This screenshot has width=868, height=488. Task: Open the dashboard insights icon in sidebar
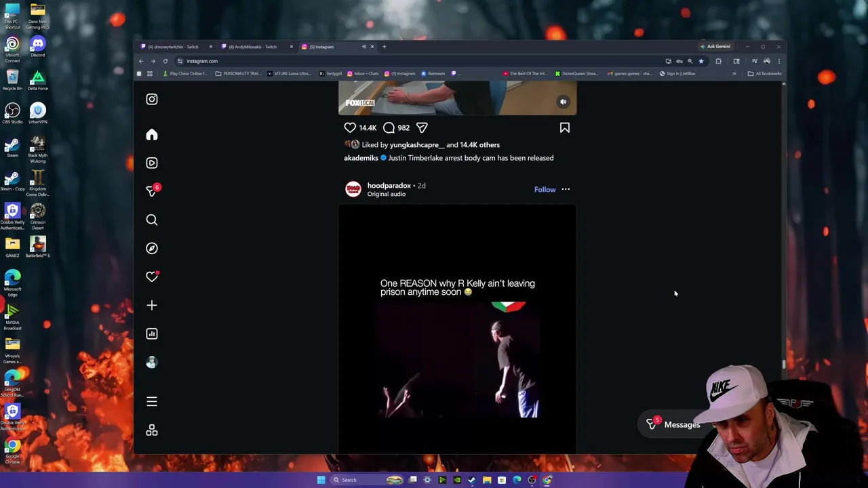click(152, 334)
